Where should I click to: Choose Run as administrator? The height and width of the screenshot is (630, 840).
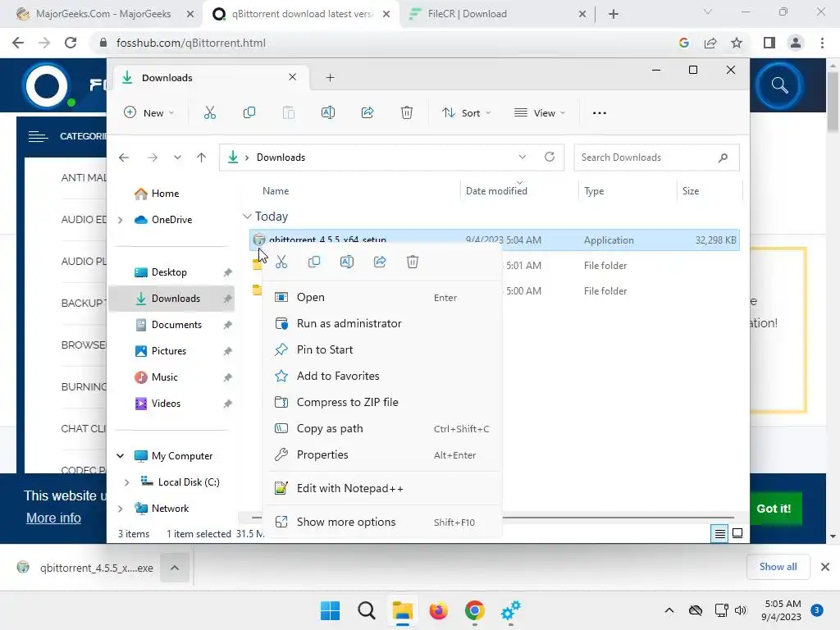[382, 323]
